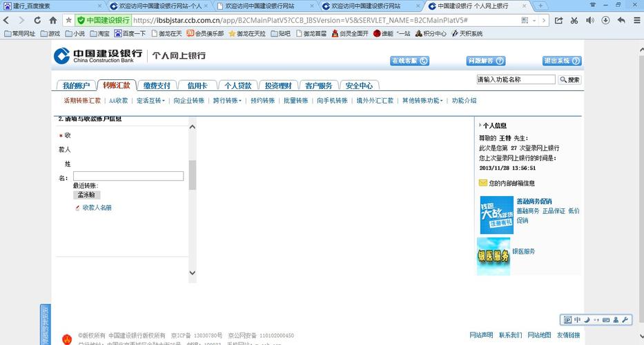The height and width of the screenshot is (345, 644).
Task: Toggle the IME moon half-width icon
Action: tap(587, 319)
